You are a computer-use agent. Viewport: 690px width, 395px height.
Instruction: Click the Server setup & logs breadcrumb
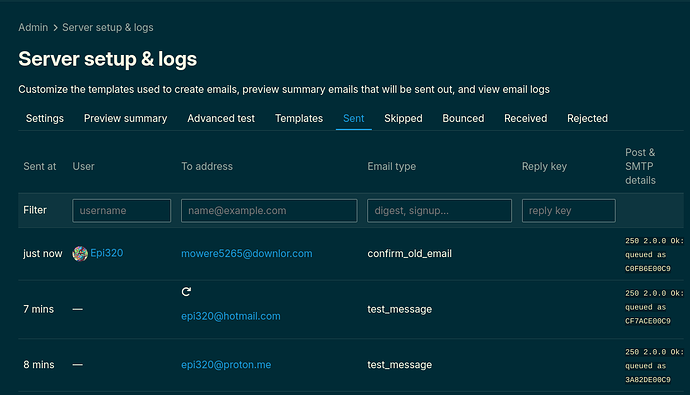[108, 27]
